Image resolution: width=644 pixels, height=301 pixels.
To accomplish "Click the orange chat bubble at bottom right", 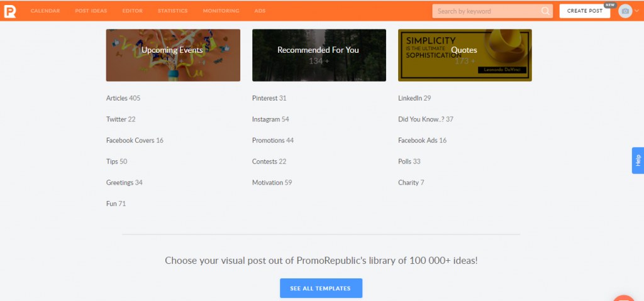I will click(625, 298).
